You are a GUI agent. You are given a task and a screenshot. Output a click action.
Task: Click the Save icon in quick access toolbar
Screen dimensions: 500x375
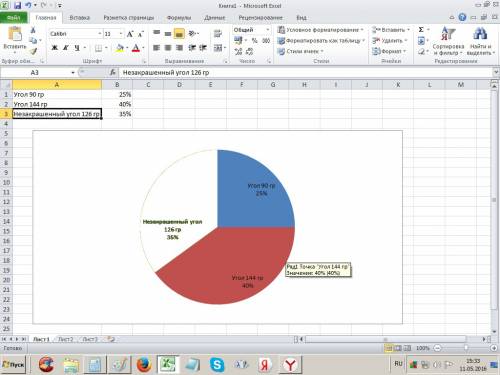coord(18,6)
